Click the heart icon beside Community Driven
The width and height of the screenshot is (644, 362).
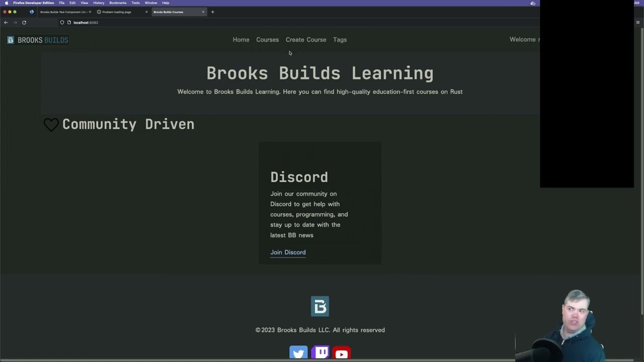51,125
